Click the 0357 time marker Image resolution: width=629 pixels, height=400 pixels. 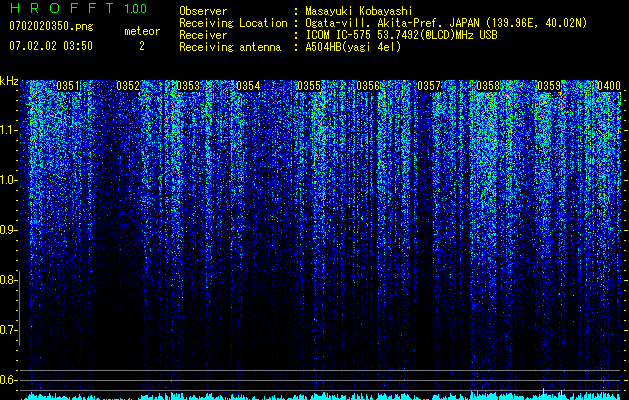pyautogui.click(x=429, y=86)
